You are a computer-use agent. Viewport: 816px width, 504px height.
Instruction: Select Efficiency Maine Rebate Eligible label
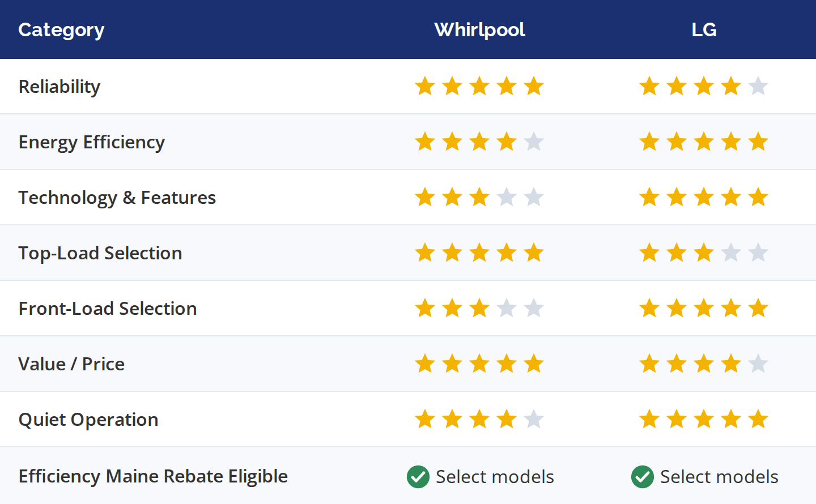(153, 476)
